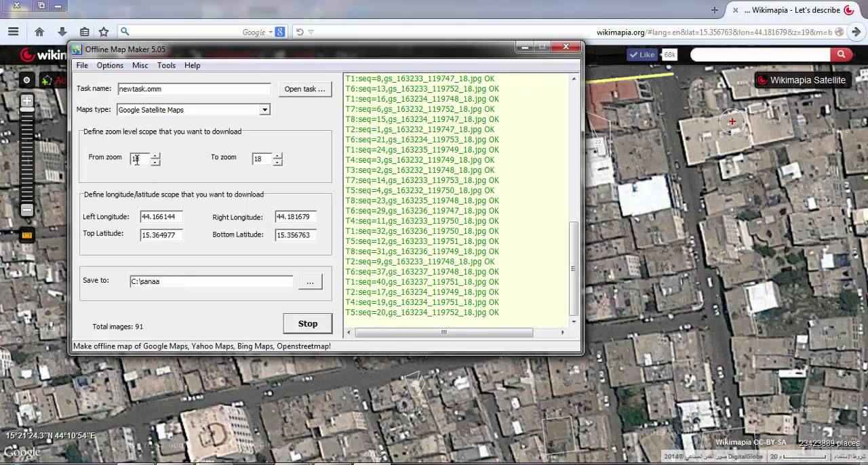Screen dimensions: 868x465
Task: Click the Task name input field
Action: pos(193,89)
